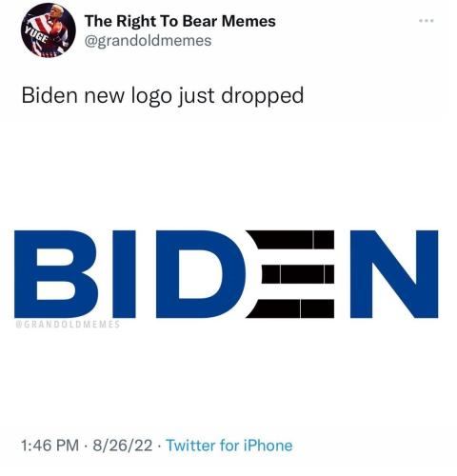Click the @GRANDOLDMEMES watermark under the logo
Image resolution: width=457 pixels, height=476 pixels.
(68, 325)
